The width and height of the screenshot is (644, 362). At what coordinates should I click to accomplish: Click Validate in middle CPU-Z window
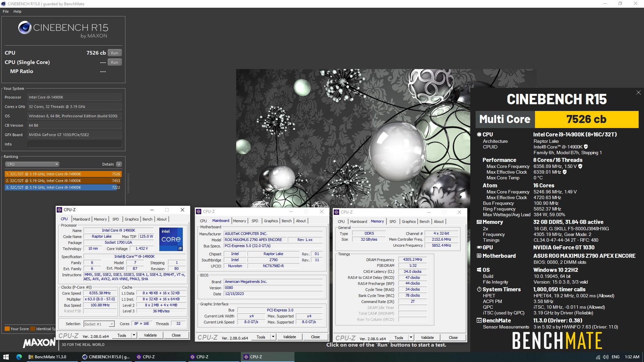coord(289,337)
